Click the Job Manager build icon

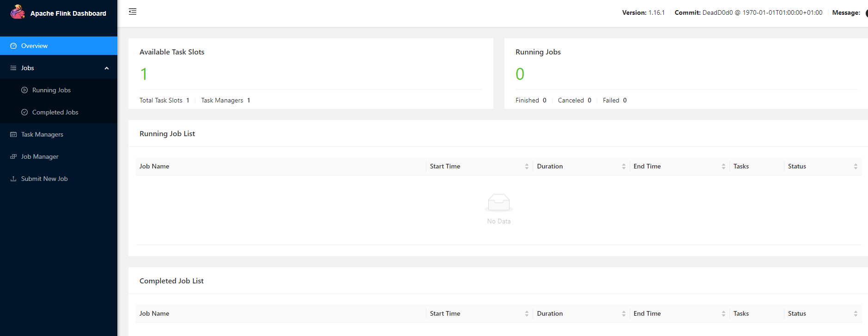point(13,156)
